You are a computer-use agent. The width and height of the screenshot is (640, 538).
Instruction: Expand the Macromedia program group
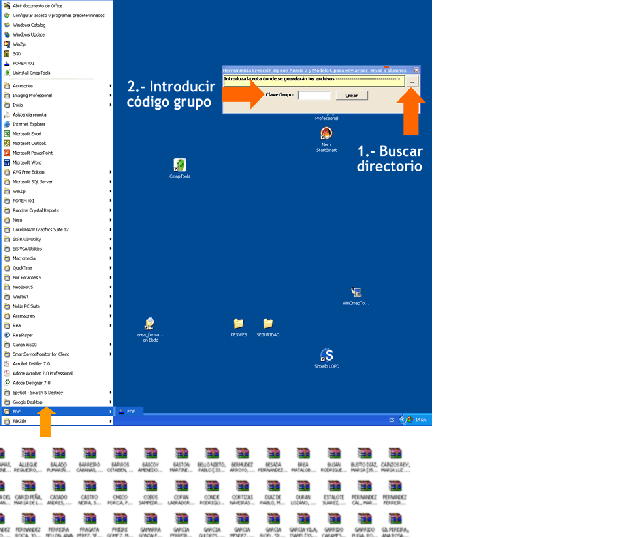(30, 258)
